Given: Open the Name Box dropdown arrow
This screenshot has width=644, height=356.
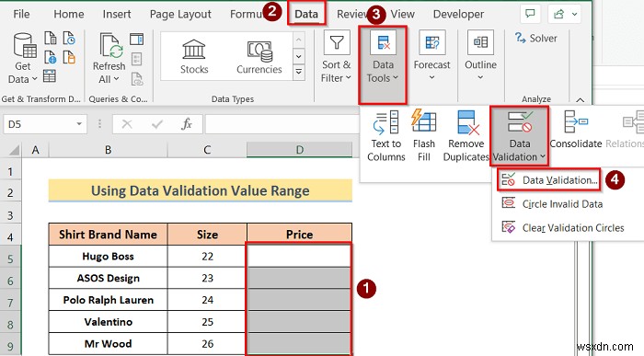Looking at the screenshot, I should click(x=79, y=124).
